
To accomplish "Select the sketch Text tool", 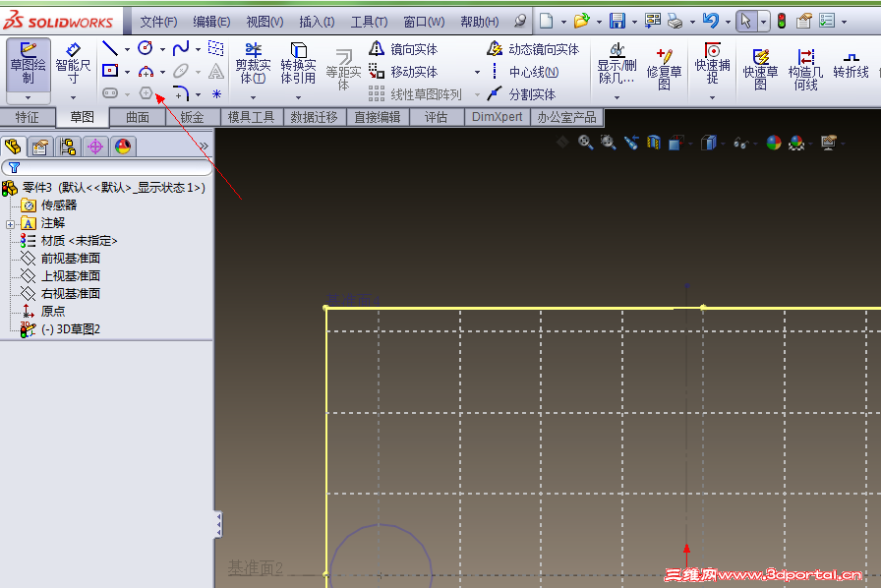I will pos(216,72).
